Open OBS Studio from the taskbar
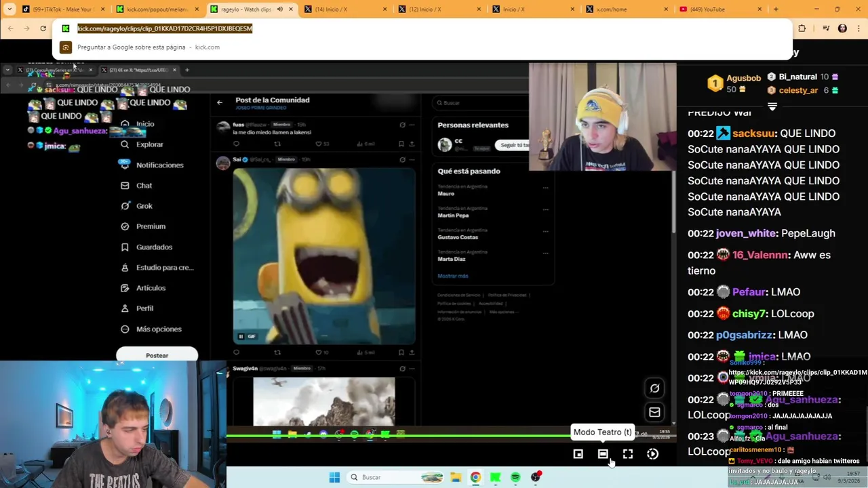868x488 pixels. pos(536,477)
